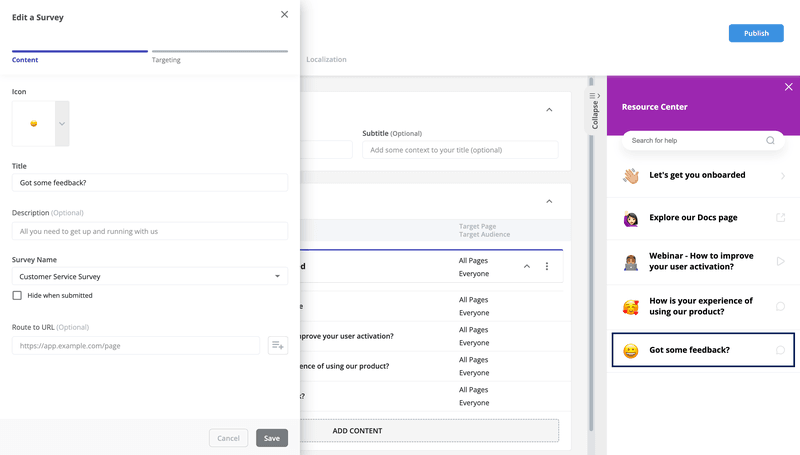
Task: Toggle the Collapse preview handle
Action: tap(595, 111)
